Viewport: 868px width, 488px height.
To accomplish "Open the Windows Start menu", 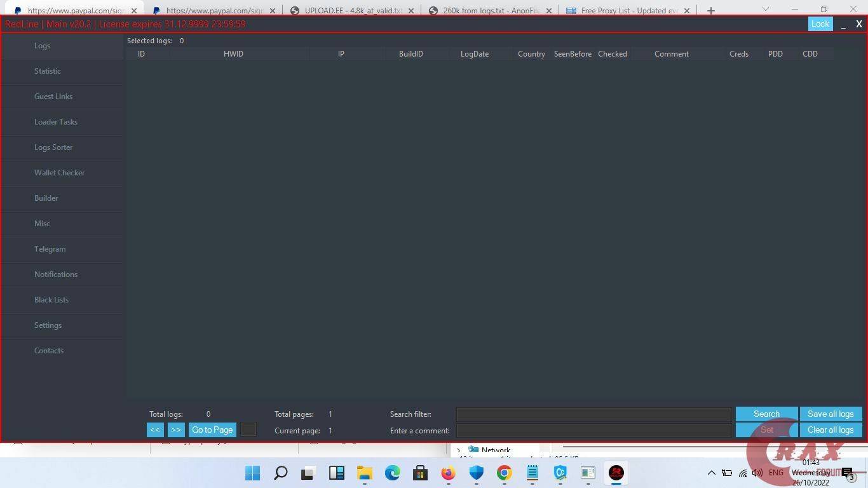I will (x=252, y=473).
